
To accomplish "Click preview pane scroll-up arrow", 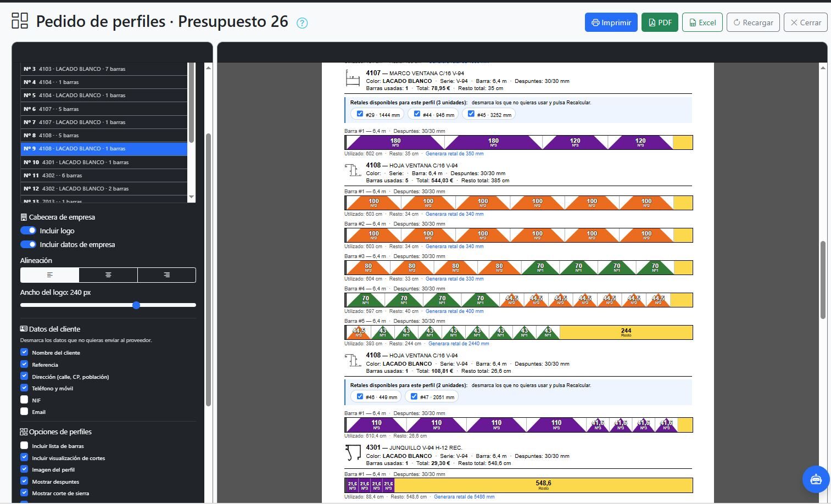I will pyautogui.click(x=823, y=68).
